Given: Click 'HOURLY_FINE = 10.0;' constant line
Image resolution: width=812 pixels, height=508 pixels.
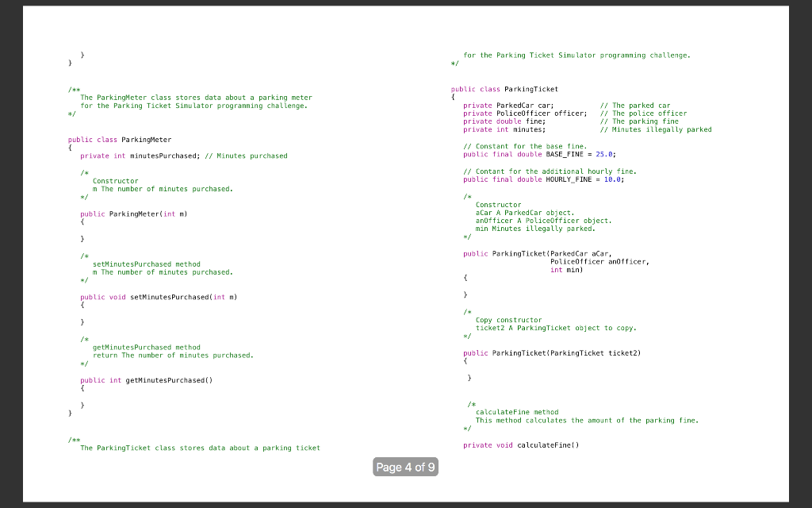Looking at the screenshot, I should [x=544, y=179].
